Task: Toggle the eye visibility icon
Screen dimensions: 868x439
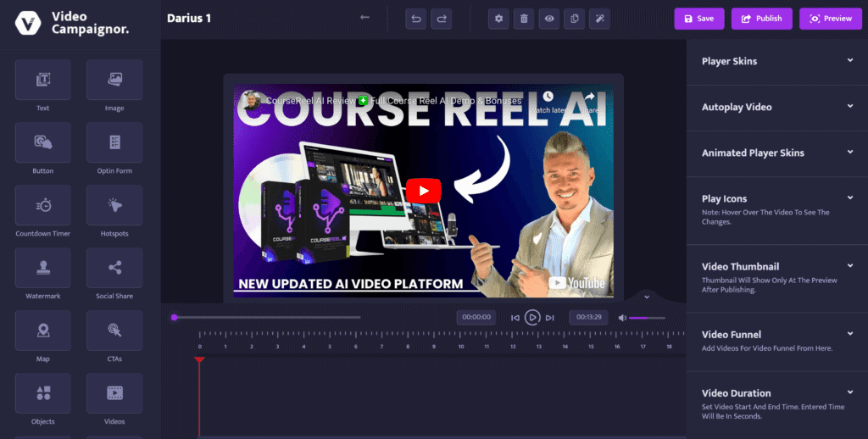Action: [549, 19]
